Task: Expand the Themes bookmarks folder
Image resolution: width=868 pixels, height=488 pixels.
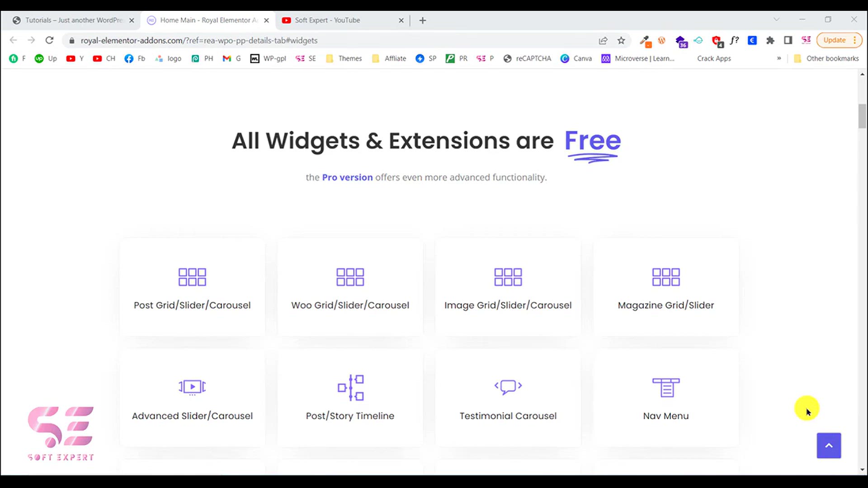Action: (344, 58)
